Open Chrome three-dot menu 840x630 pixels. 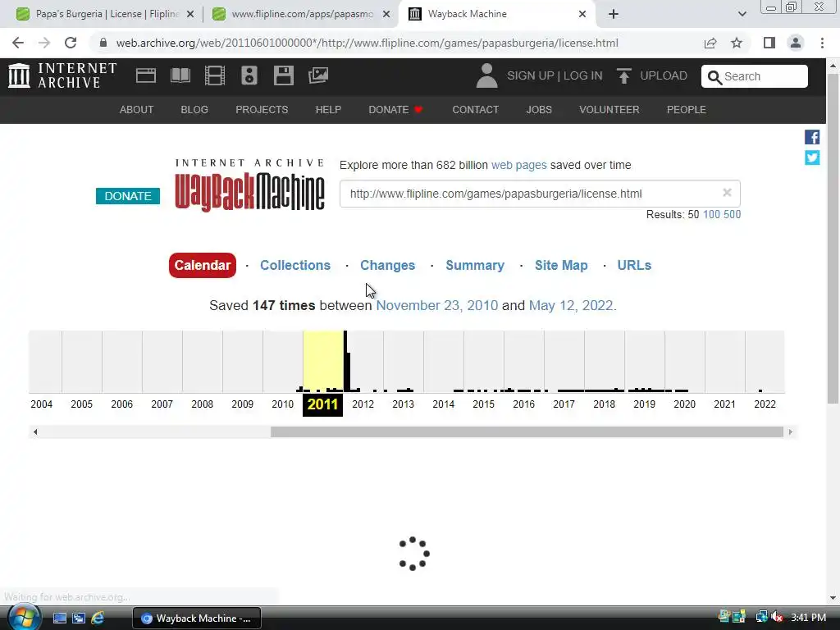(822, 43)
